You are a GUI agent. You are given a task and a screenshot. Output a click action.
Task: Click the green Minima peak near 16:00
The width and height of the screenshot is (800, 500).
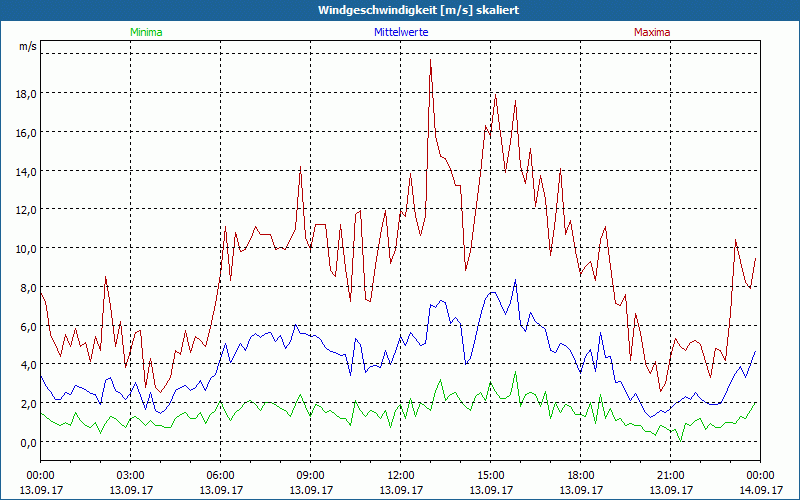pos(515,372)
